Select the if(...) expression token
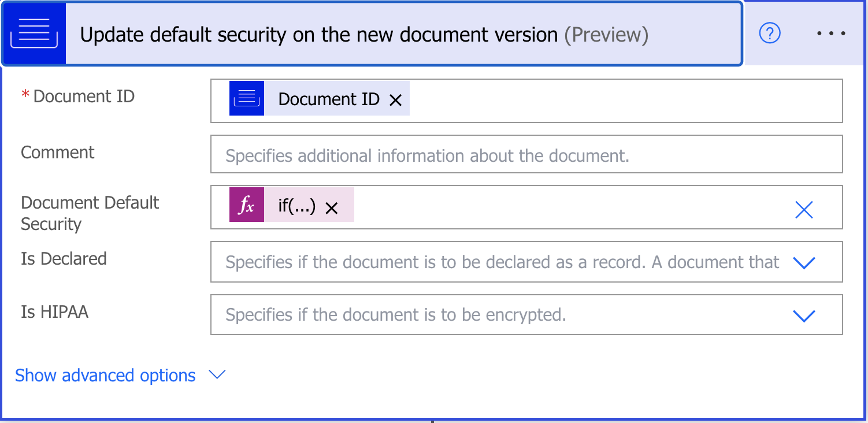 click(x=296, y=206)
